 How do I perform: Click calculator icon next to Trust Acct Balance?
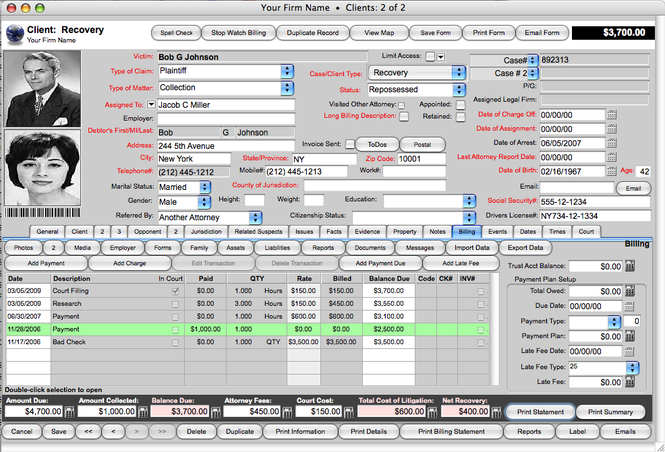[630, 266]
